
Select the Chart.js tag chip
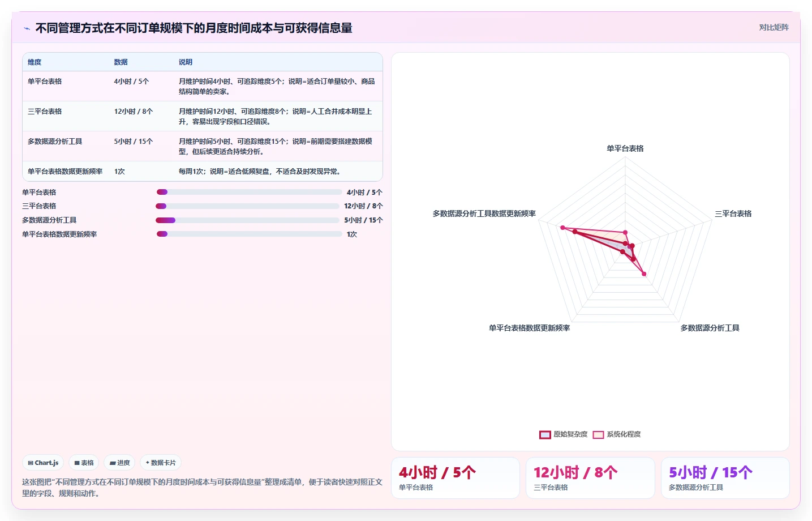[x=43, y=463]
